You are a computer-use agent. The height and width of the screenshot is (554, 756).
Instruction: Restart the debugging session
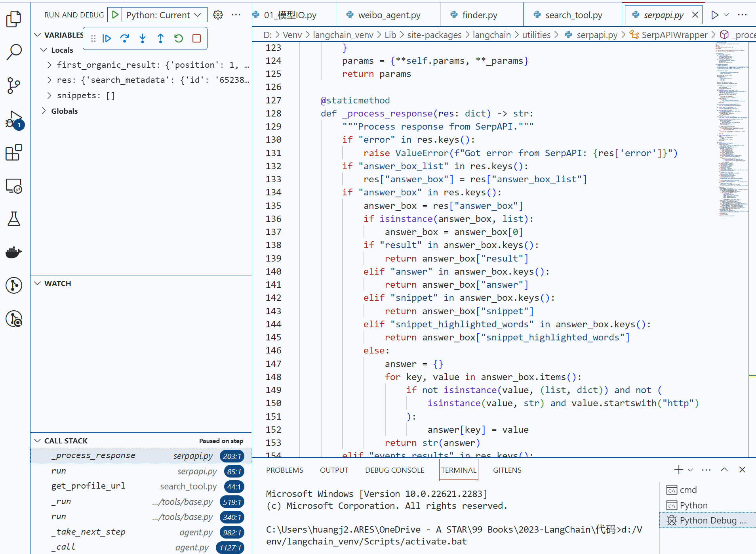179,38
